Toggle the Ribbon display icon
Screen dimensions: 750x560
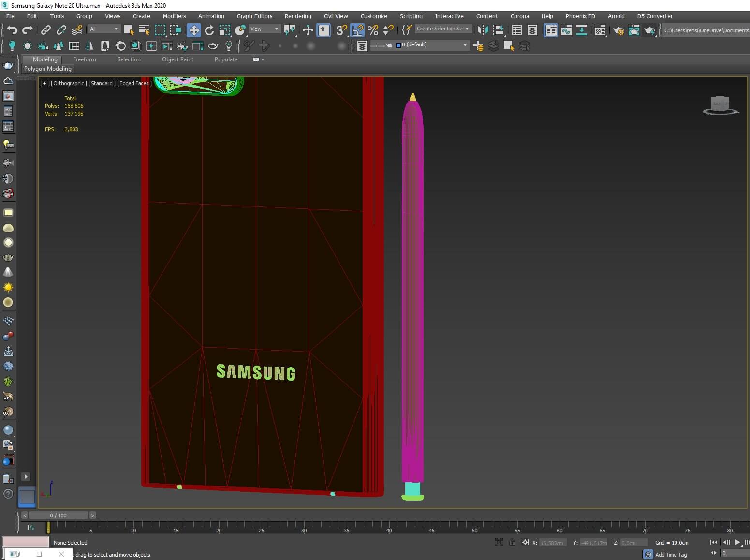551,30
